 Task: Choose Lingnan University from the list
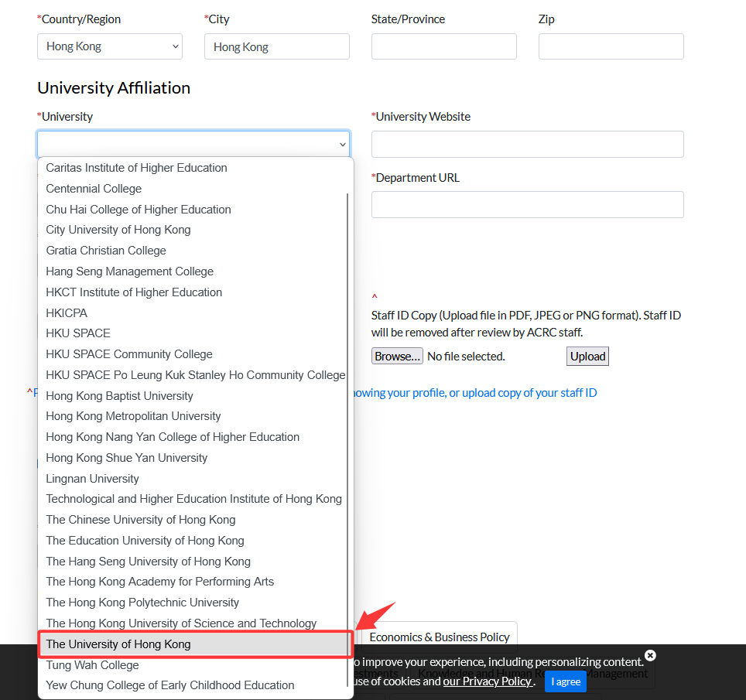pyautogui.click(x=193, y=479)
